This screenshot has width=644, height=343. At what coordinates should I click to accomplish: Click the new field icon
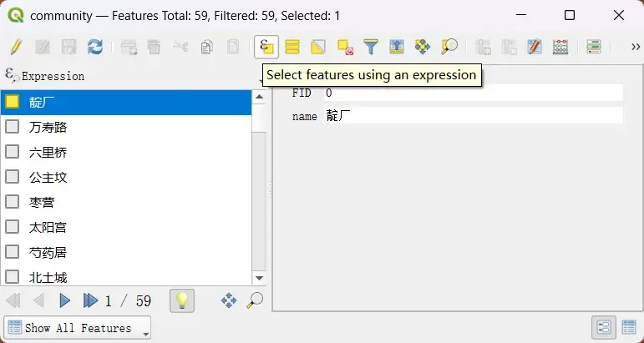pyautogui.click(x=483, y=47)
